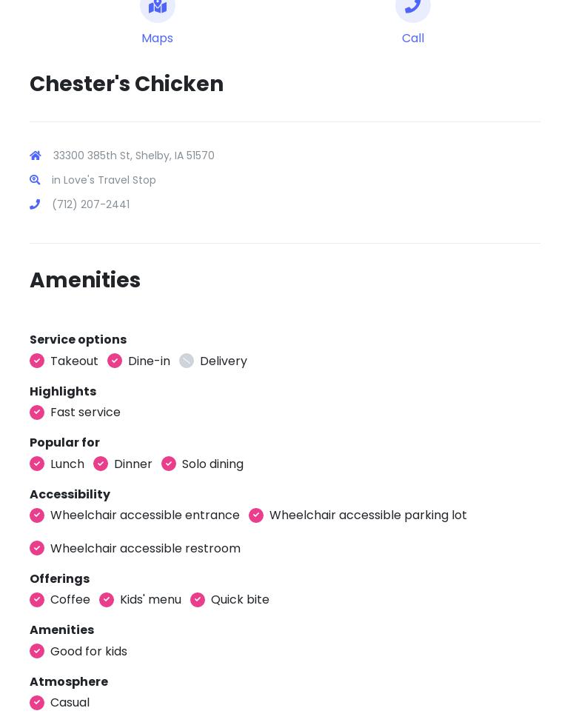Click the Chester's Chicken heading

pos(127,84)
